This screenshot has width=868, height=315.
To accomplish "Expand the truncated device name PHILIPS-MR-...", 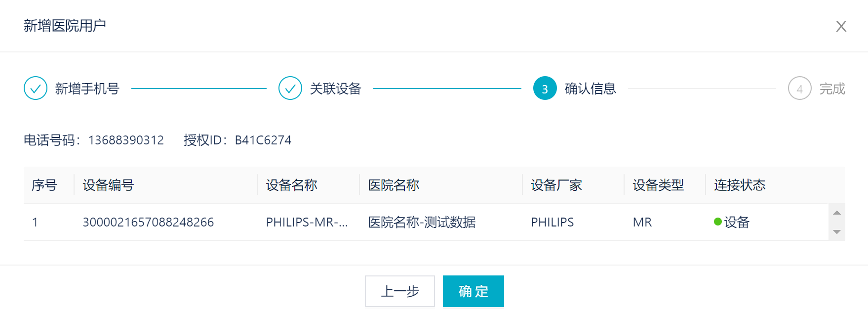I will click(x=306, y=222).
